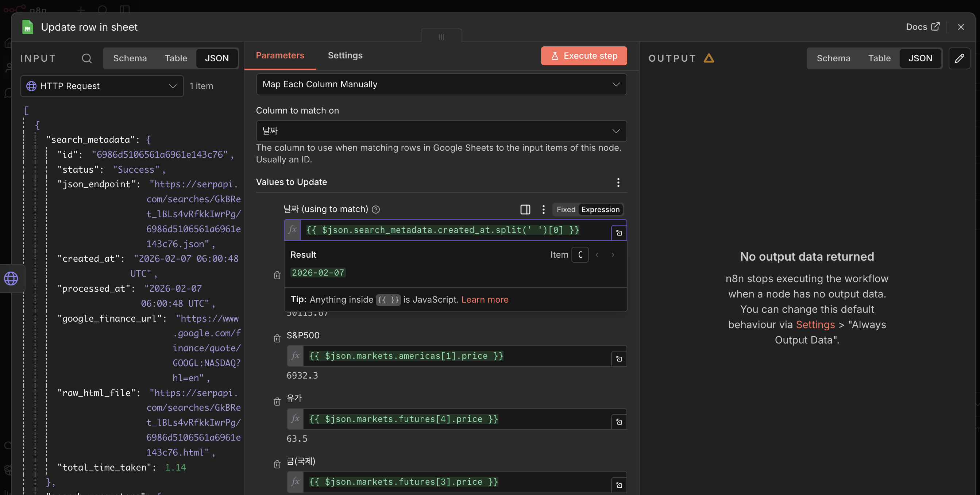The image size is (980, 495).
Task: Click the edit output pencil icon
Action: [959, 58]
